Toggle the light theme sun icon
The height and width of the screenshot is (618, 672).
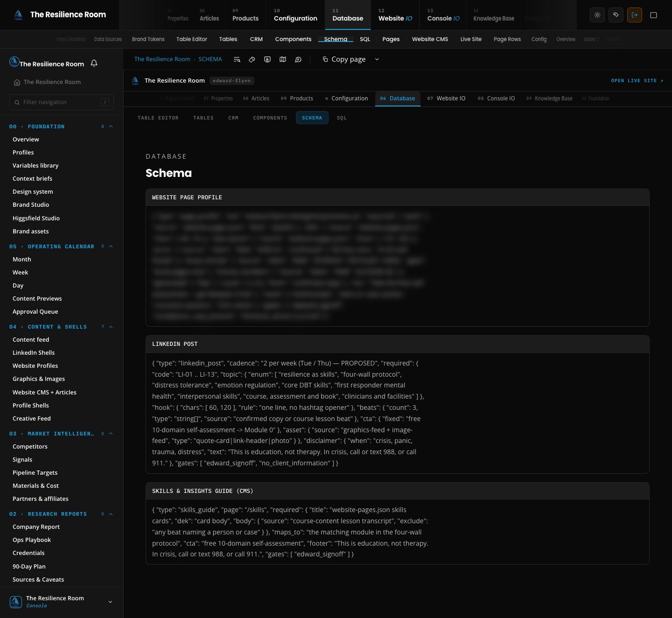click(x=597, y=15)
